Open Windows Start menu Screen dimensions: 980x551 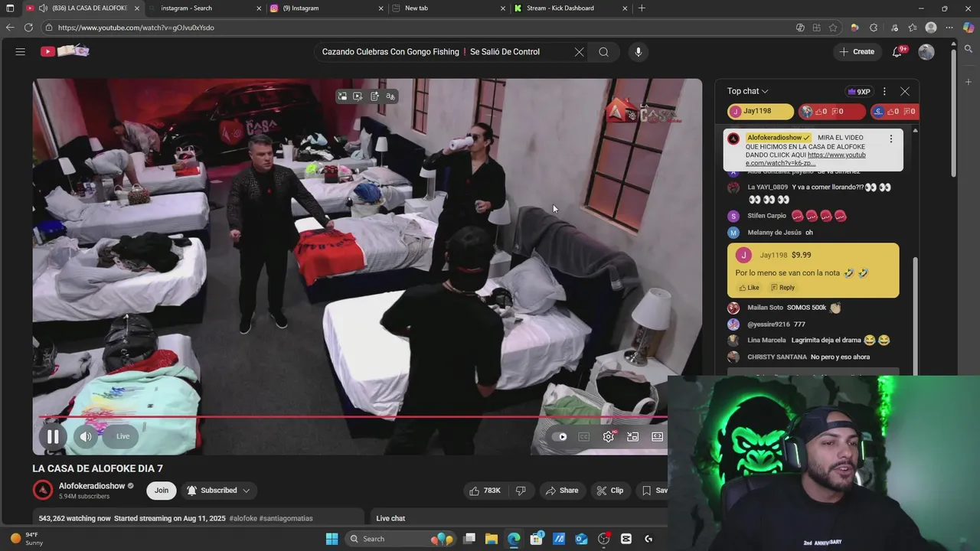pyautogui.click(x=332, y=539)
